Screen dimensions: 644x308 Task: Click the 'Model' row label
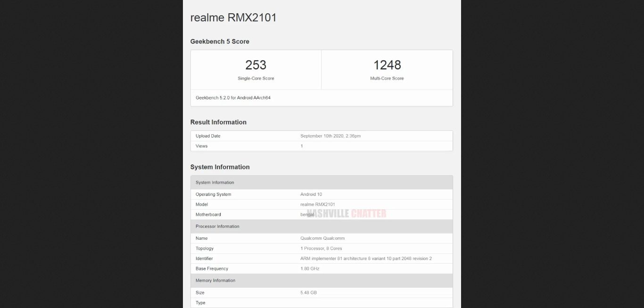pos(202,204)
